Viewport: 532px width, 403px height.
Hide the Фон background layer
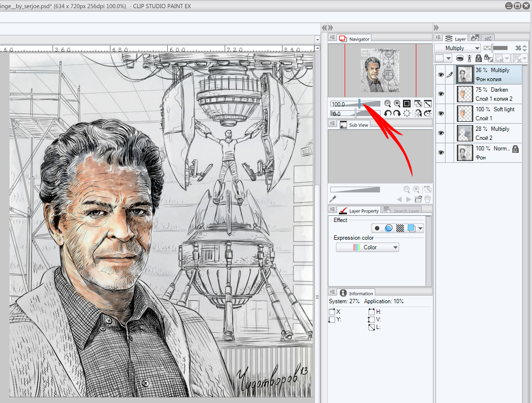[x=441, y=152]
